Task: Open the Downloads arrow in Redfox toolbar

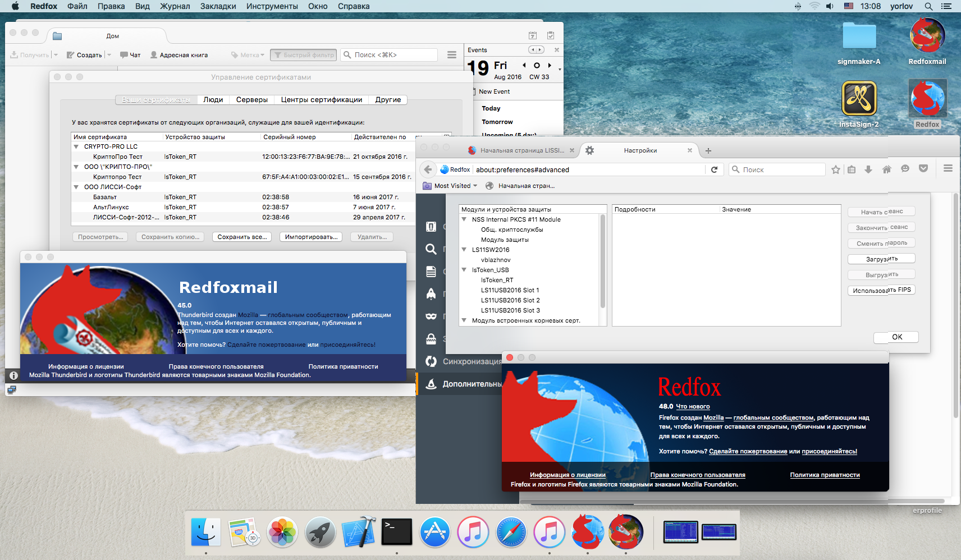Action: click(868, 169)
